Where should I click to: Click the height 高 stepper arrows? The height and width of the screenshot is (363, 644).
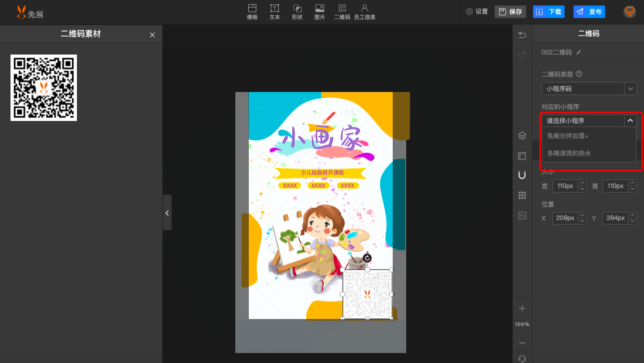click(633, 186)
